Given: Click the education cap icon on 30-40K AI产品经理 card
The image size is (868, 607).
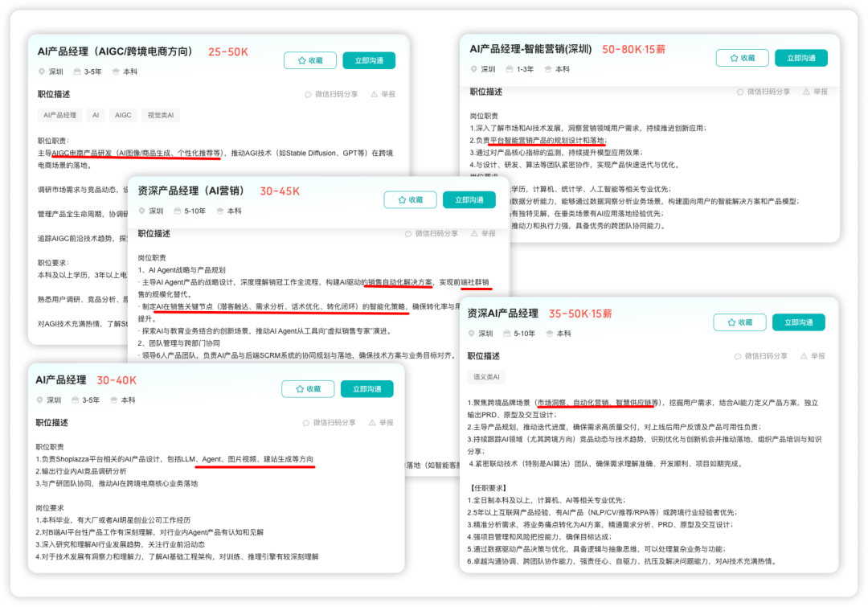Looking at the screenshot, I should (113, 400).
